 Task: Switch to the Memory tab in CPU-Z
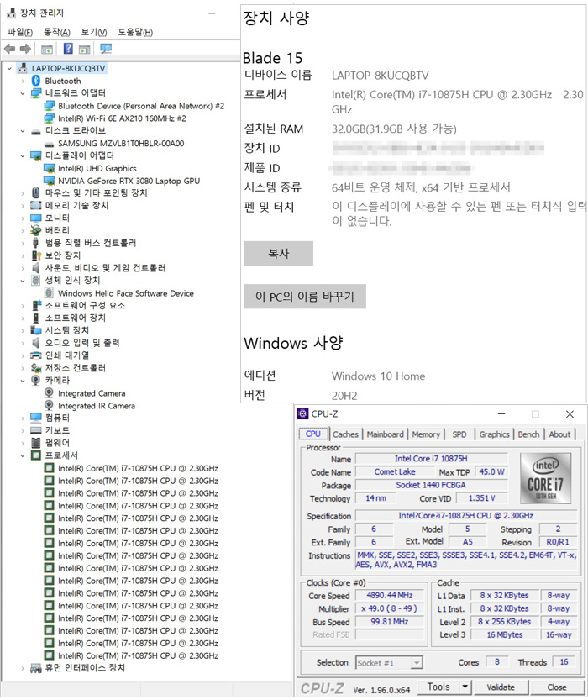click(426, 434)
